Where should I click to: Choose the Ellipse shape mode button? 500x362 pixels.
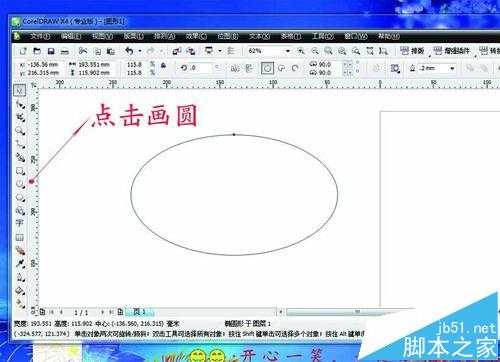coord(267,68)
